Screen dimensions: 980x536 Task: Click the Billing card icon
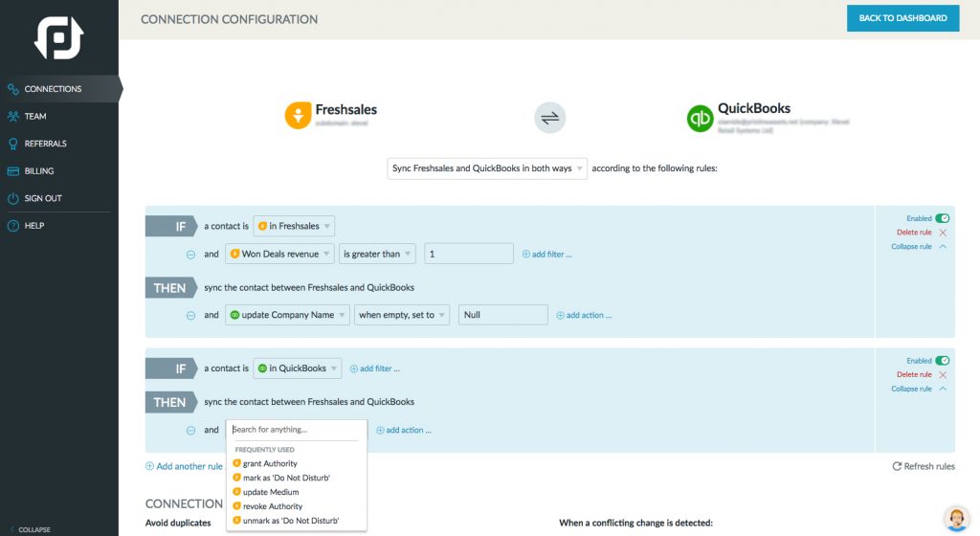(x=13, y=171)
